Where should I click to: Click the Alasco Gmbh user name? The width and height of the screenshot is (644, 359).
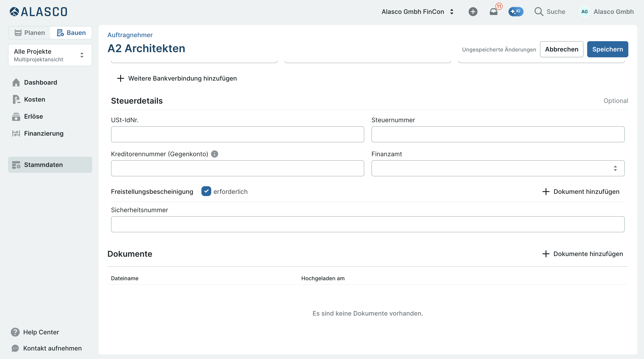614,12
